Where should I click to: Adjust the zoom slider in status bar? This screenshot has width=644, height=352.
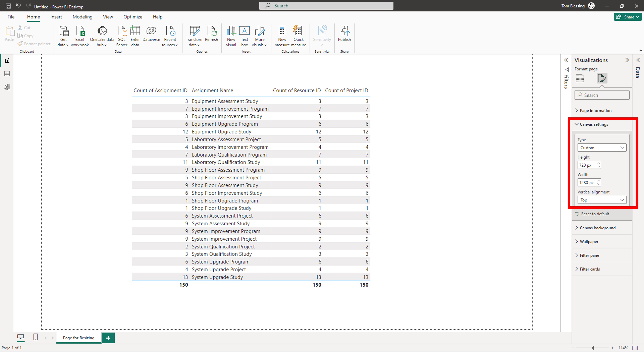pos(593,348)
